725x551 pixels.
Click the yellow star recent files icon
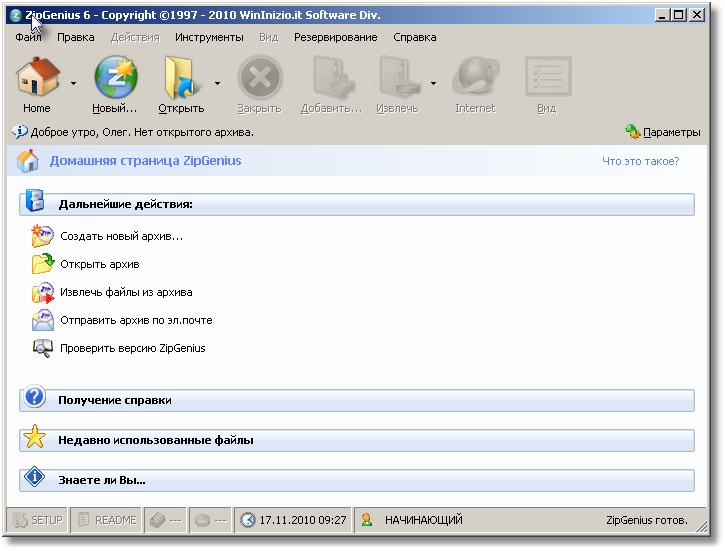(x=35, y=437)
